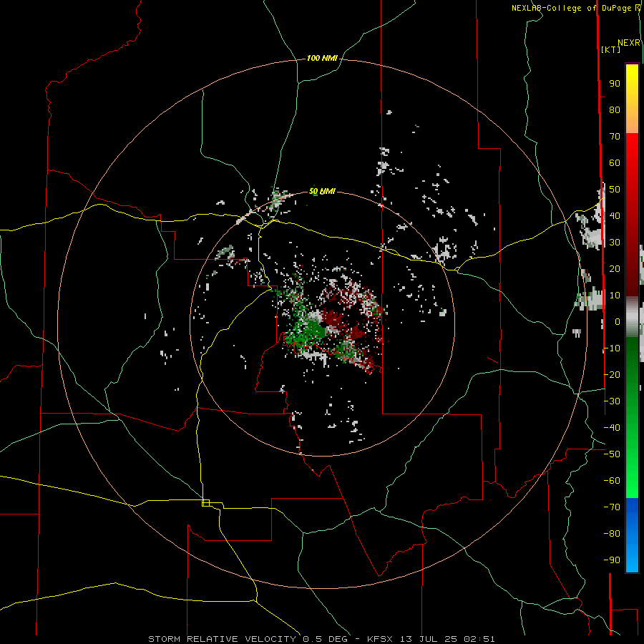Viewport: 644px width, 644px height.
Task: Click the positive 50 scale value
Action: click(615, 190)
